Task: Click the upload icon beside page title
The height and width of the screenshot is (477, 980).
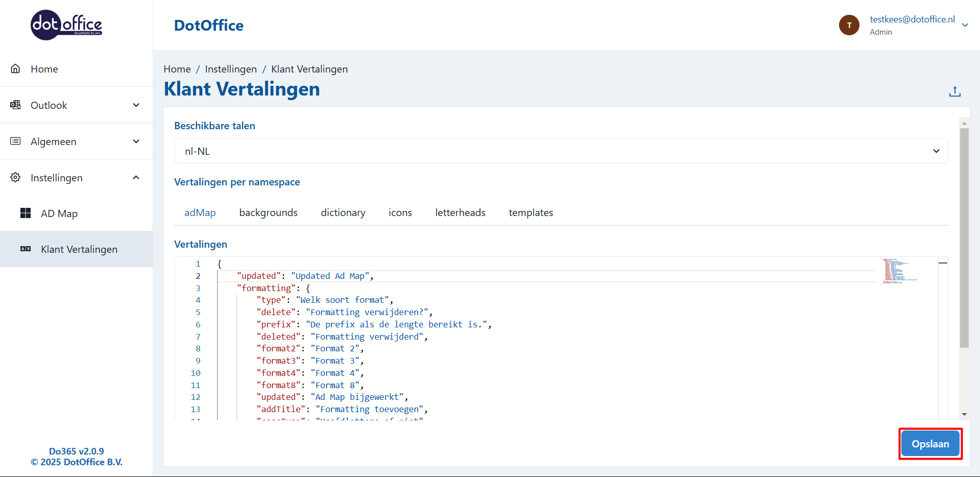Action: (x=954, y=92)
